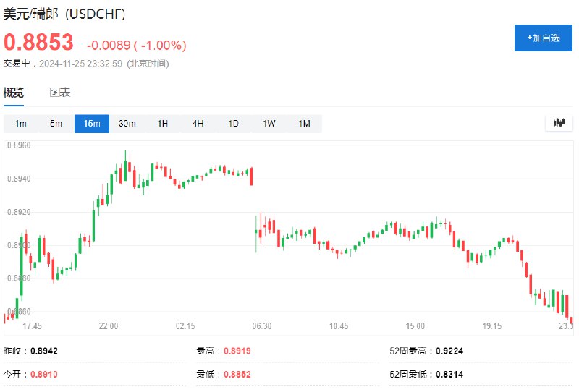Viewport: 579px width, 392px height.
Task: Click the 52周最低 value 0.8314
Action: click(x=449, y=375)
